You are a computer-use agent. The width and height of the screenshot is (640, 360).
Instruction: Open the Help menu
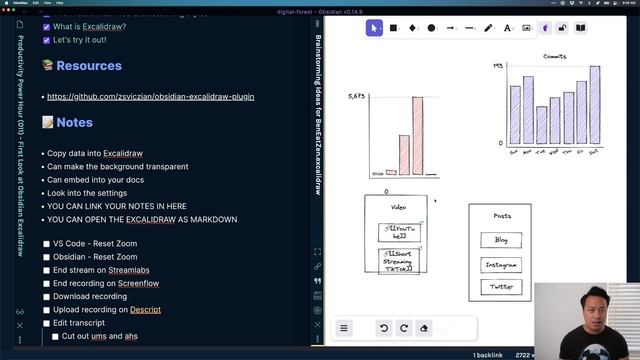(60, 2)
